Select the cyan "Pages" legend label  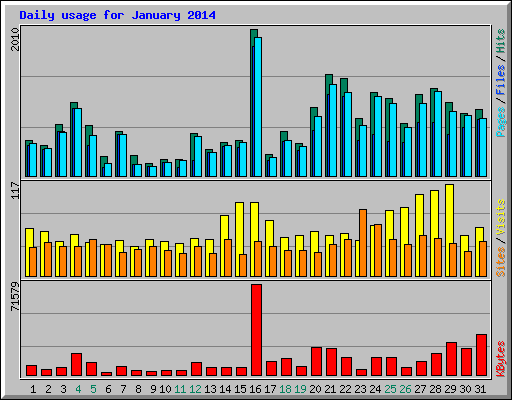coord(501,122)
